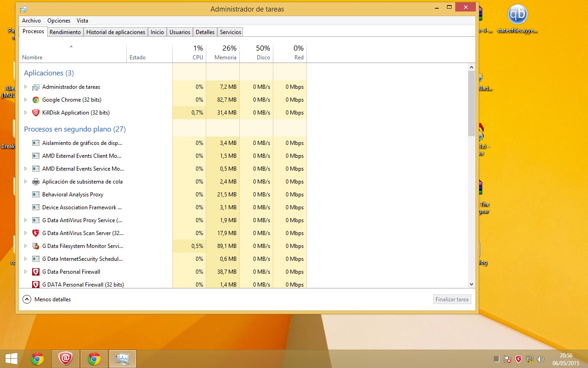The width and height of the screenshot is (588, 368).
Task: Open the Windows Start button
Action: (11, 359)
